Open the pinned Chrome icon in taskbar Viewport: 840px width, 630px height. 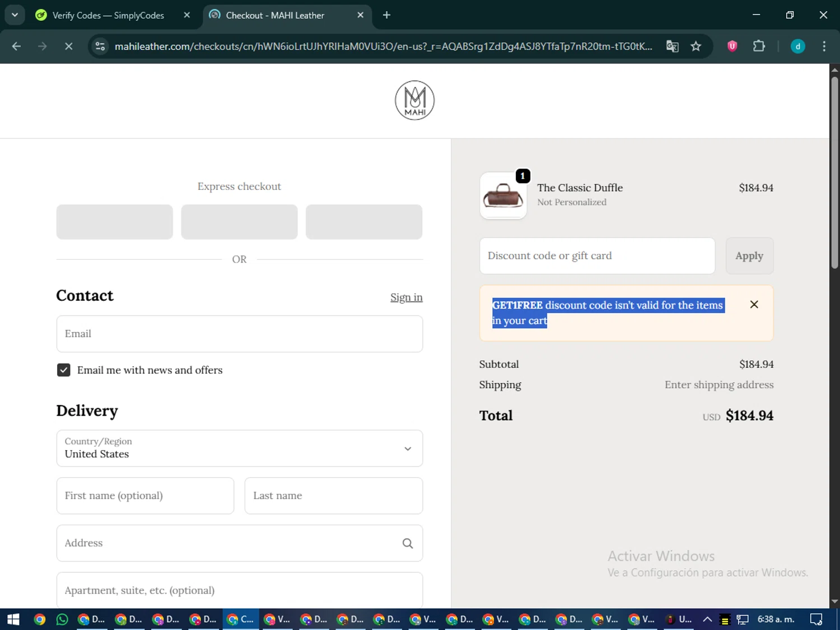point(39,619)
